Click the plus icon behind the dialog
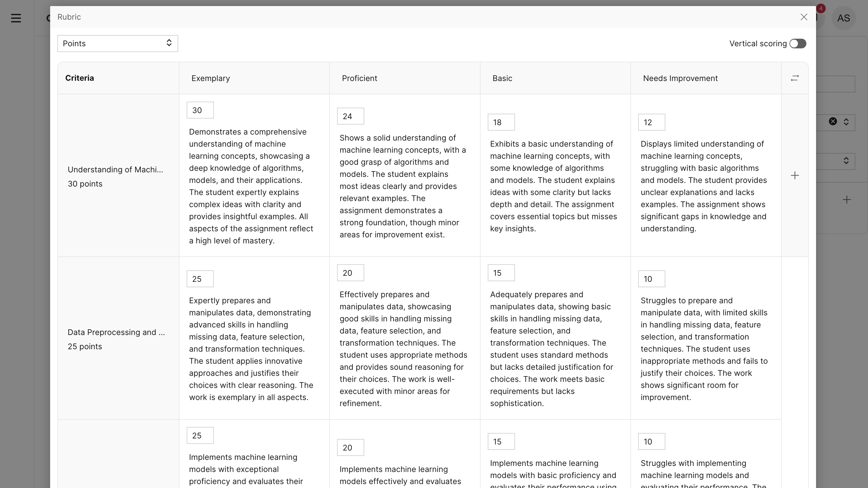The image size is (868, 488). point(847,200)
